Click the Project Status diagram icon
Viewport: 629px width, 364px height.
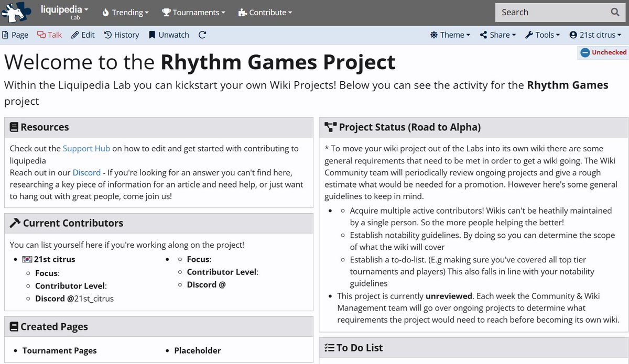pyautogui.click(x=330, y=127)
